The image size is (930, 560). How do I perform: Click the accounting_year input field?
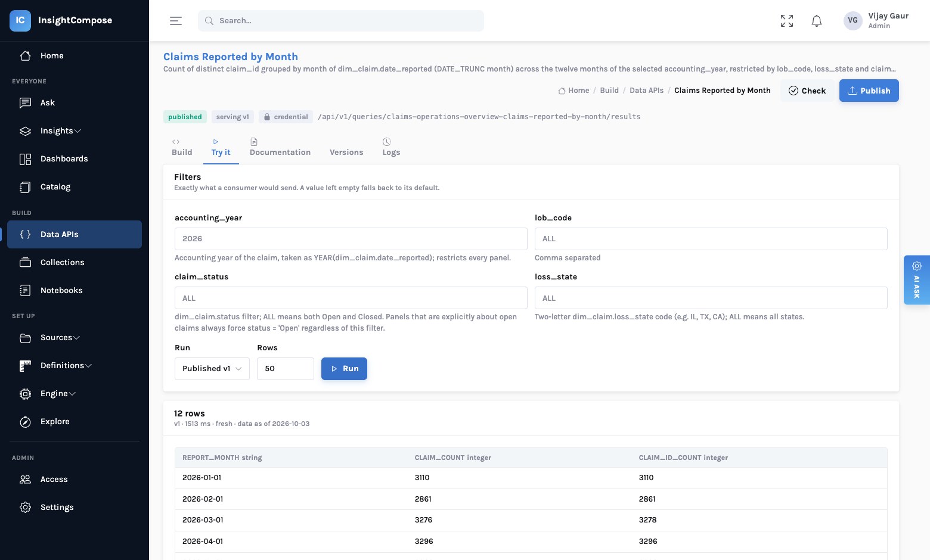(351, 239)
